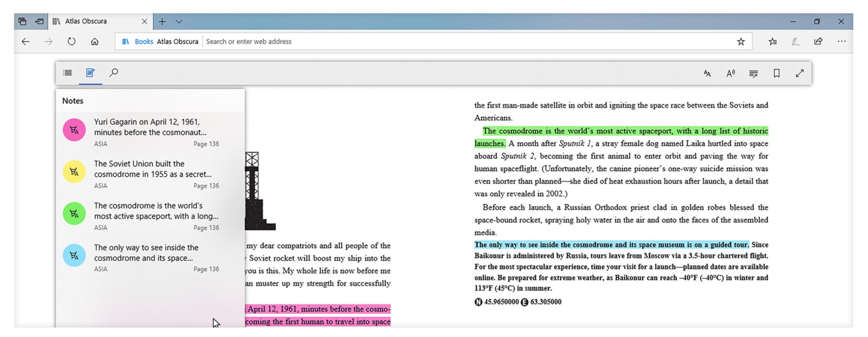Add a bookmark on this page

point(776,73)
